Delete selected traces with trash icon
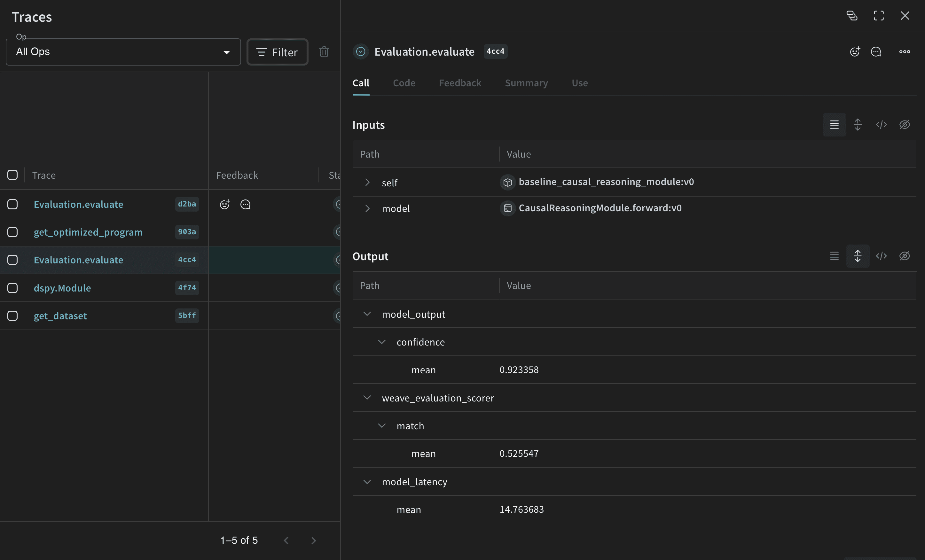 pyautogui.click(x=324, y=52)
